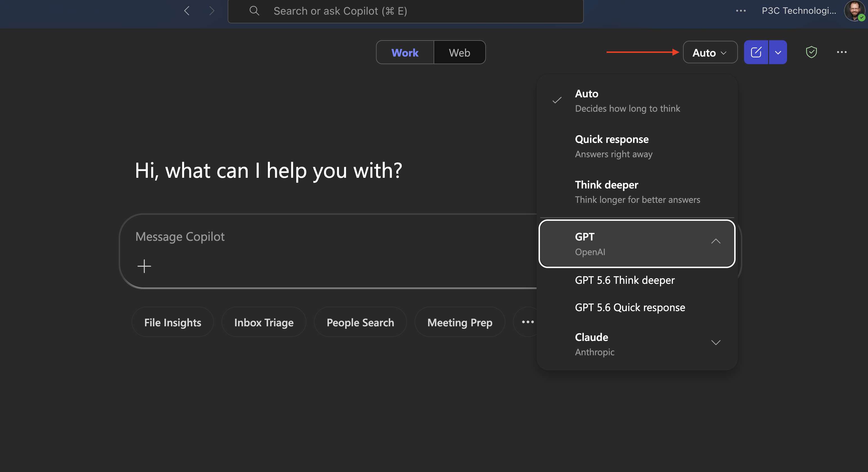Switch to the Web tab
This screenshot has width=868, height=472.
coord(460,53)
